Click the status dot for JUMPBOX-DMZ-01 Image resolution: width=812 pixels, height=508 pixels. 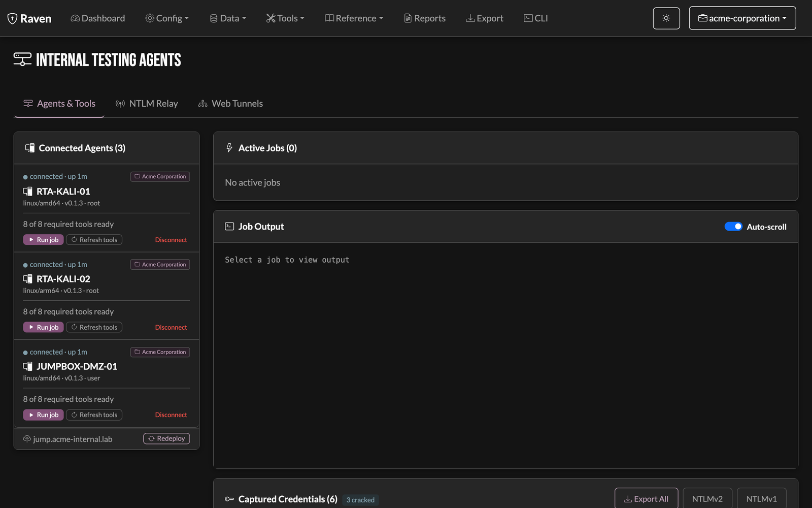pos(25,353)
